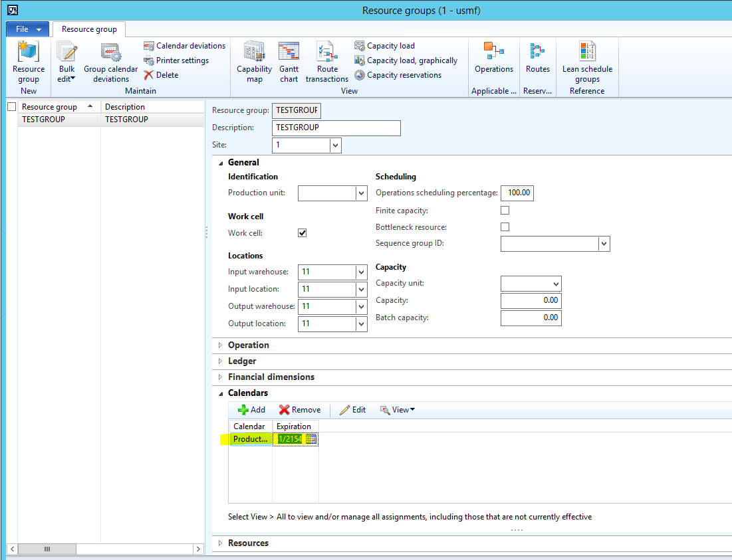This screenshot has height=560, width=732.
Task: Select the Resource group ribbon tab
Action: click(x=89, y=29)
